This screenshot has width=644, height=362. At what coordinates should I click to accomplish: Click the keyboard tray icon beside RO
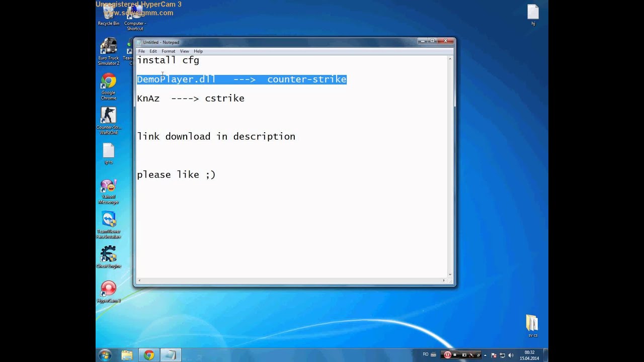point(433,354)
